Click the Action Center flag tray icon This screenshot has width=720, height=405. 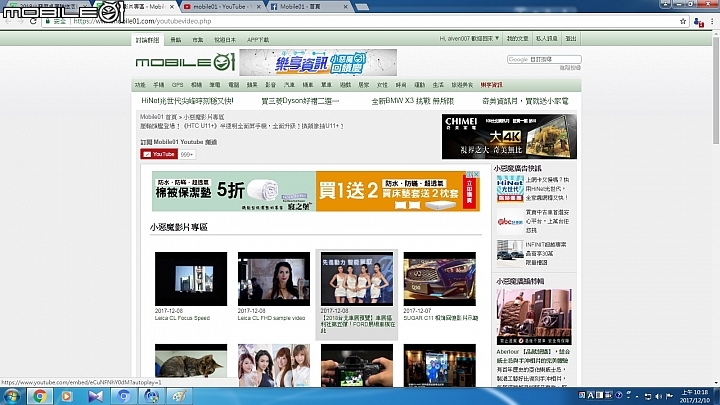point(669,396)
